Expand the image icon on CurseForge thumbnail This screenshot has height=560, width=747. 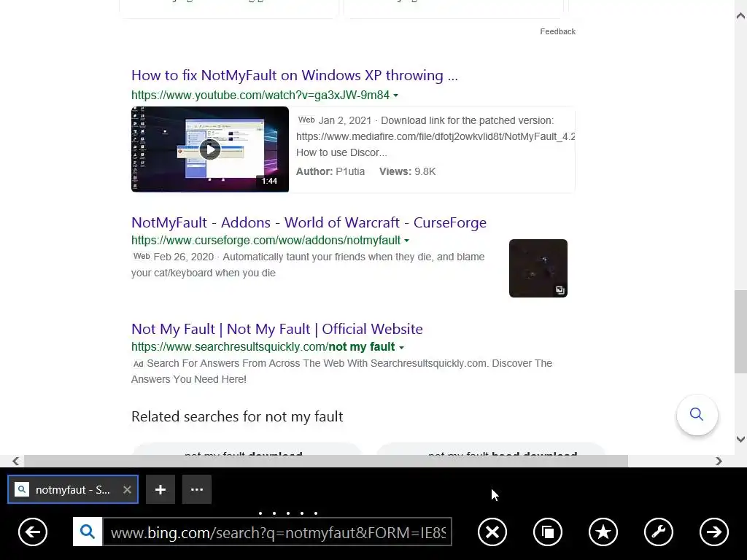560,290
